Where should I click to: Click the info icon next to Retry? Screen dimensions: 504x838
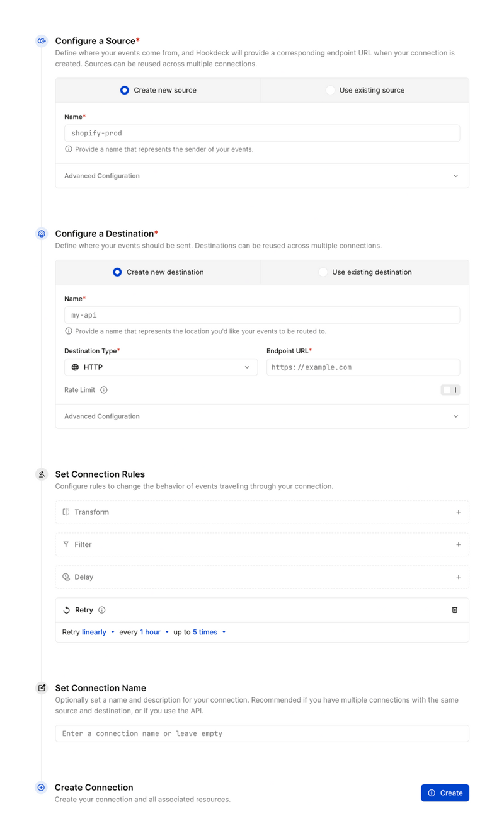(102, 610)
